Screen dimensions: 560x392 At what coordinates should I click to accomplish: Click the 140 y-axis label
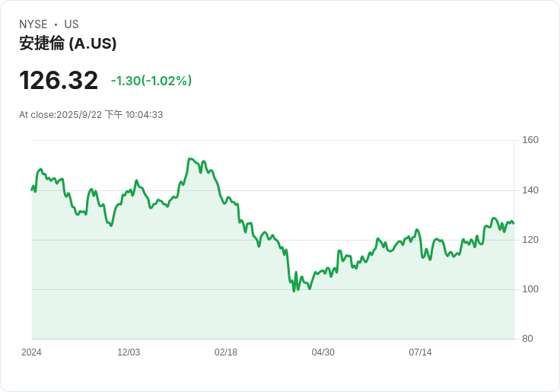point(530,190)
